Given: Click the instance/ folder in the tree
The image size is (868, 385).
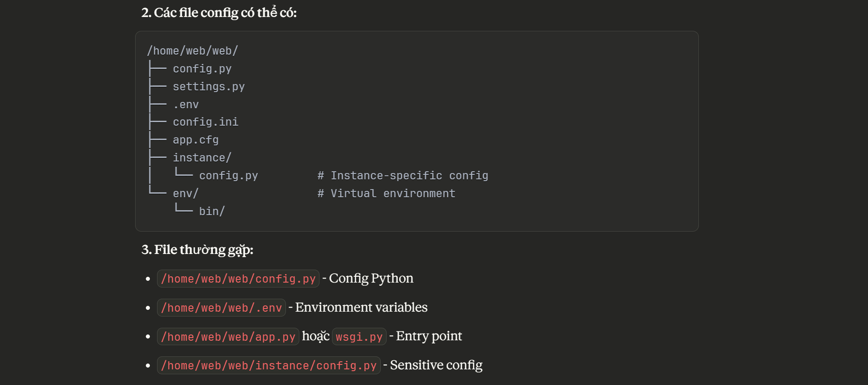Looking at the screenshot, I should [202, 158].
